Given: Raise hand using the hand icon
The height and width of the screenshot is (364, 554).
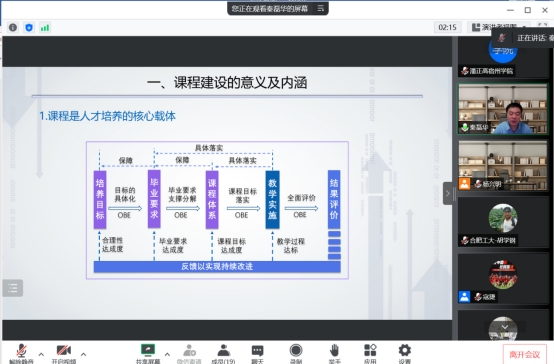Looking at the screenshot, I should (x=334, y=350).
